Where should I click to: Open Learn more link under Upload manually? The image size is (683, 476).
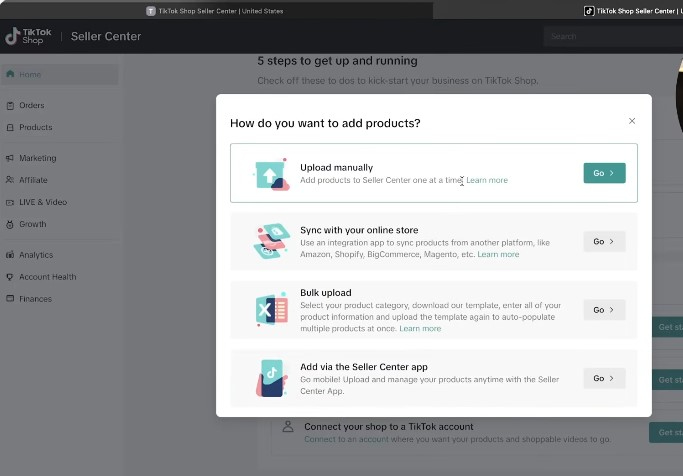pos(487,180)
